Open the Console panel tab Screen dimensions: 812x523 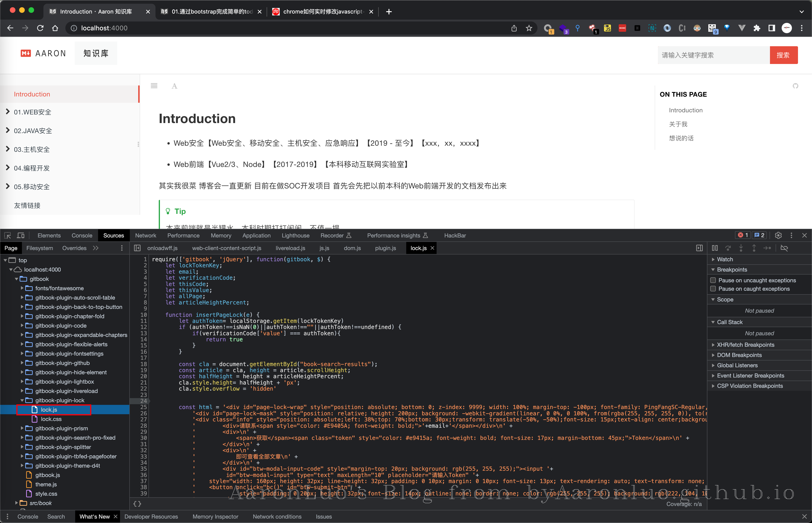82,235
